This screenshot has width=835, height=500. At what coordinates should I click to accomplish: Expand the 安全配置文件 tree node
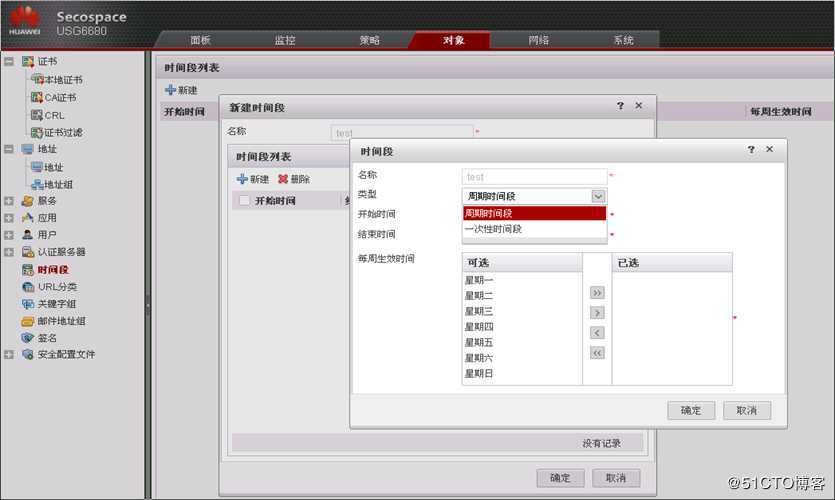[x=9, y=355]
